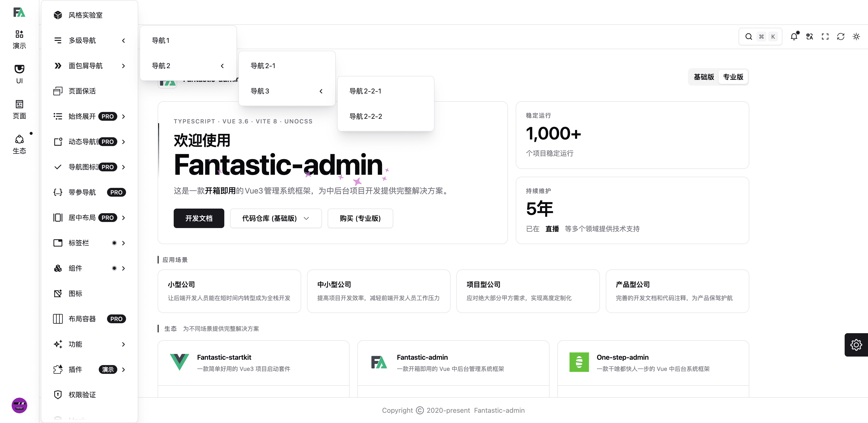Open the search box with ⌘K

pyautogui.click(x=760, y=37)
